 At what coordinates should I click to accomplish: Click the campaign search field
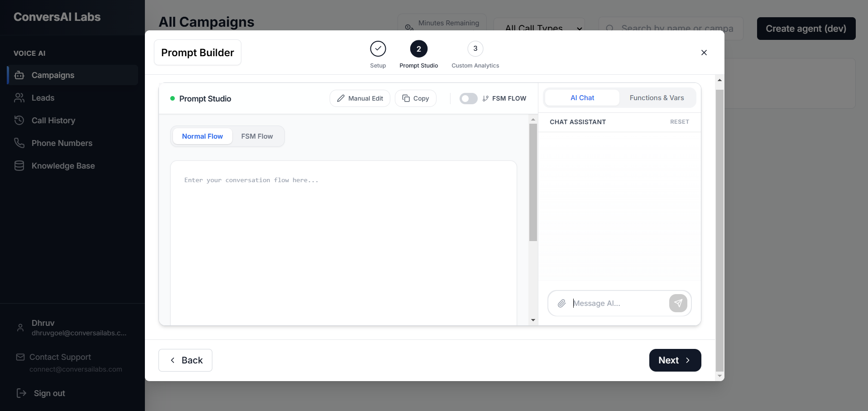(671, 29)
